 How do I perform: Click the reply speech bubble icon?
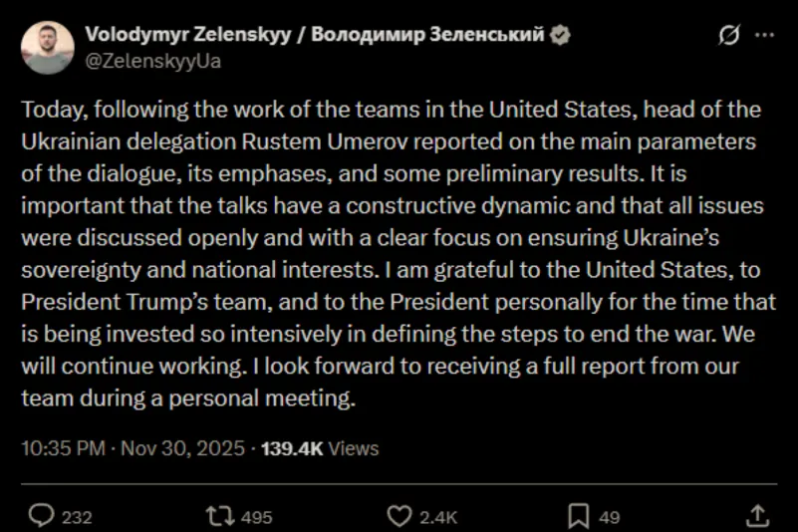pos(41,515)
